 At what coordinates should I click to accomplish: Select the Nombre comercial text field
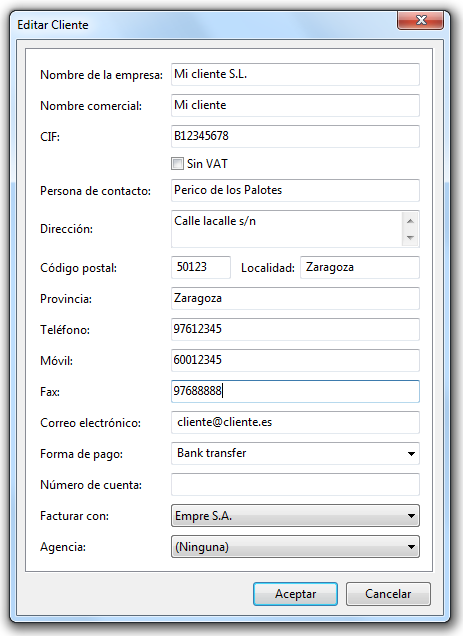[x=295, y=105]
